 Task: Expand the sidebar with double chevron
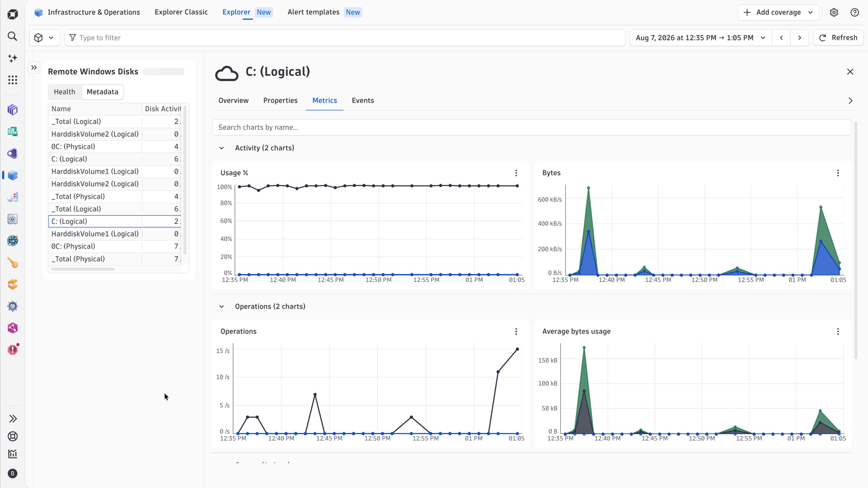coord(12,419)
